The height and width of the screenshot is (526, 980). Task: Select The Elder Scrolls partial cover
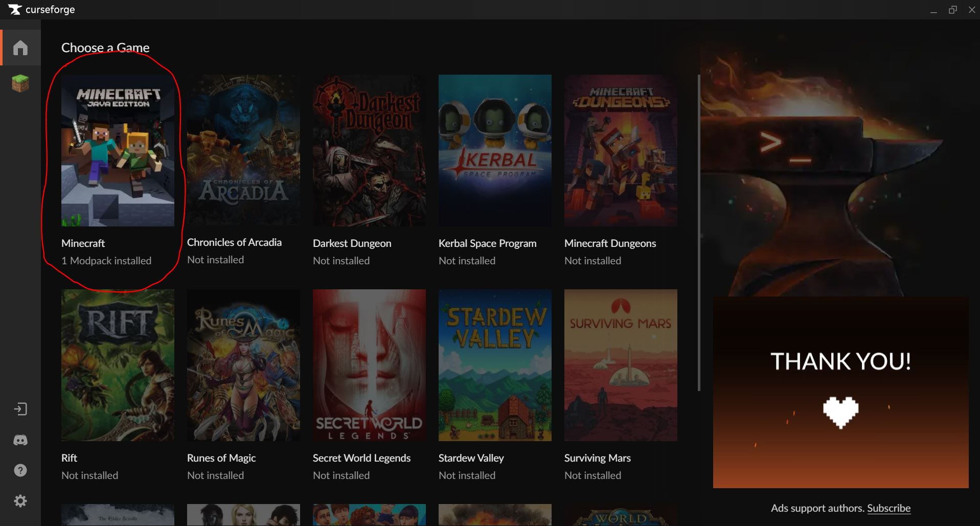click(x=118, y=515)
